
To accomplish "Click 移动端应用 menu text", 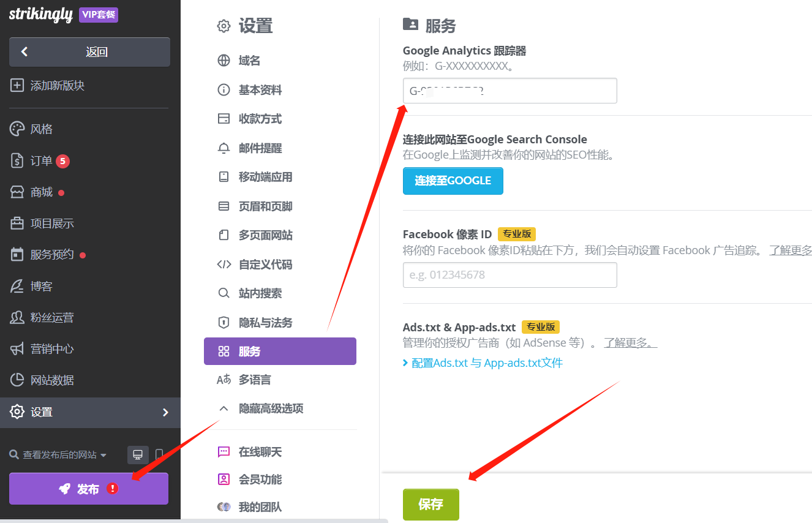I will point(266,177).
